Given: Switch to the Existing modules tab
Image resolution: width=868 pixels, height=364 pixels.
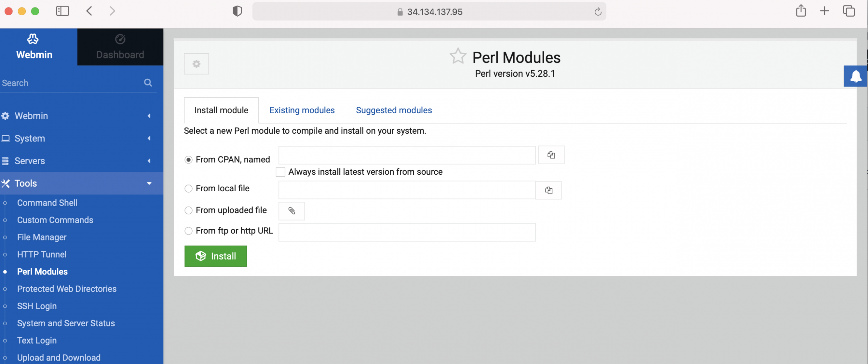Looking at the screenshot, I should pyautogui.click(x=302, y=110).
